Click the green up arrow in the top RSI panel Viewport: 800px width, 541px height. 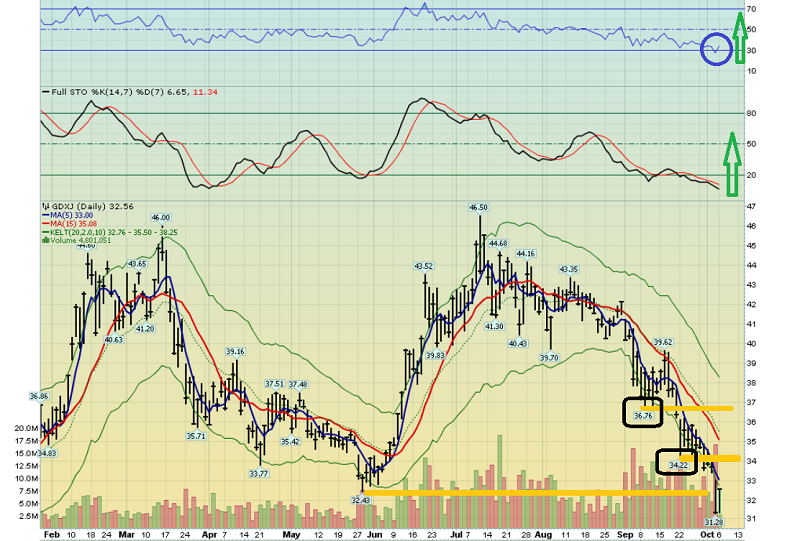click(738, 38)
